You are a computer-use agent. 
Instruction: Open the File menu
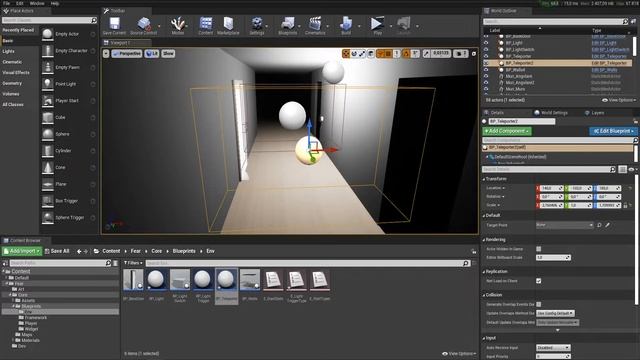tap(7, 3)
